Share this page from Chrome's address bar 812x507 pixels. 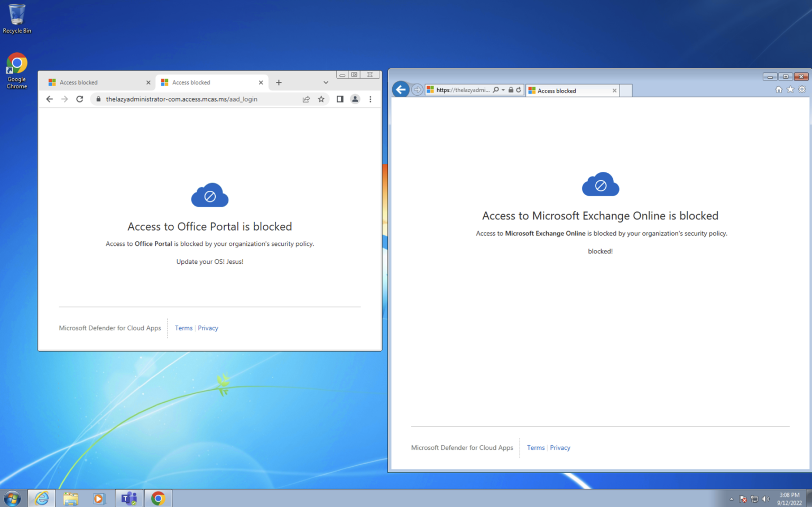(x=306, y=99)
